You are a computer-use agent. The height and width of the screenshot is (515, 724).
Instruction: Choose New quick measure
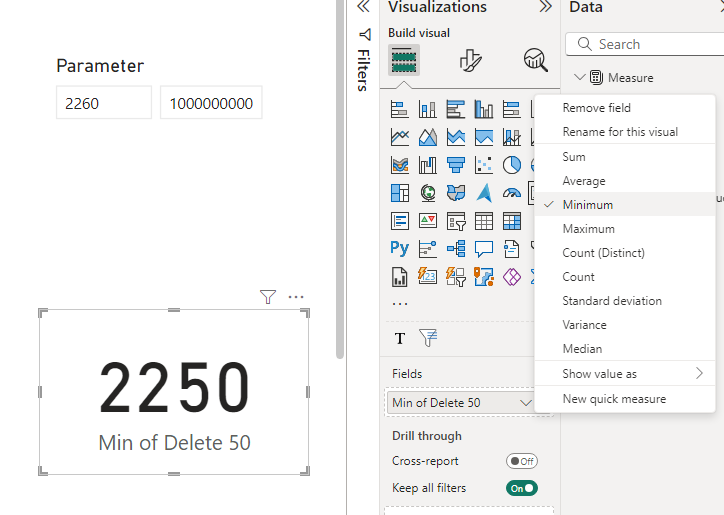625,399
